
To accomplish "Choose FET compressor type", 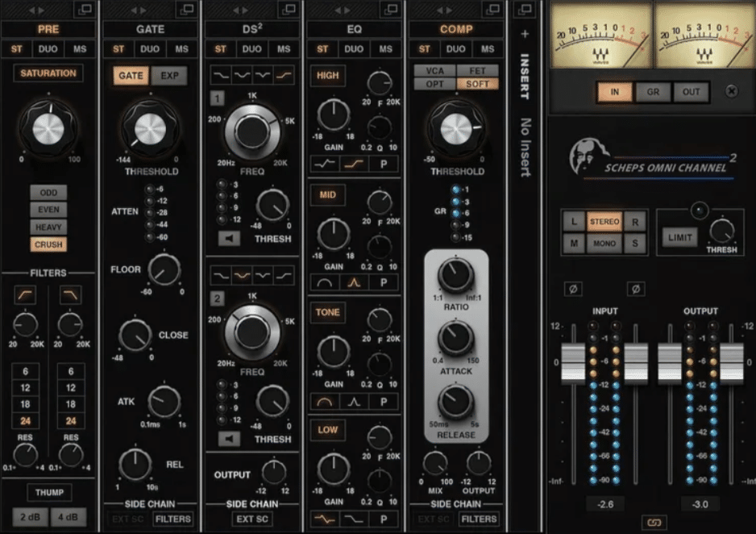I will click(477, 71).
